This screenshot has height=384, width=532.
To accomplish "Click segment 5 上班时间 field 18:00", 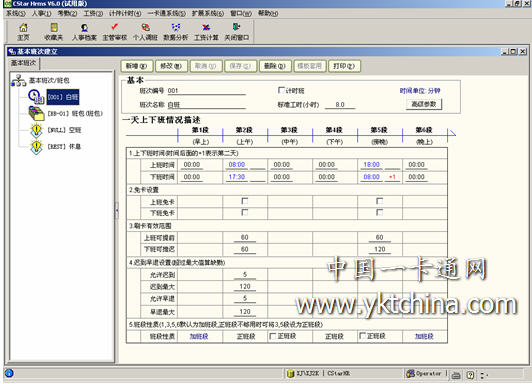I will [372, 165].
